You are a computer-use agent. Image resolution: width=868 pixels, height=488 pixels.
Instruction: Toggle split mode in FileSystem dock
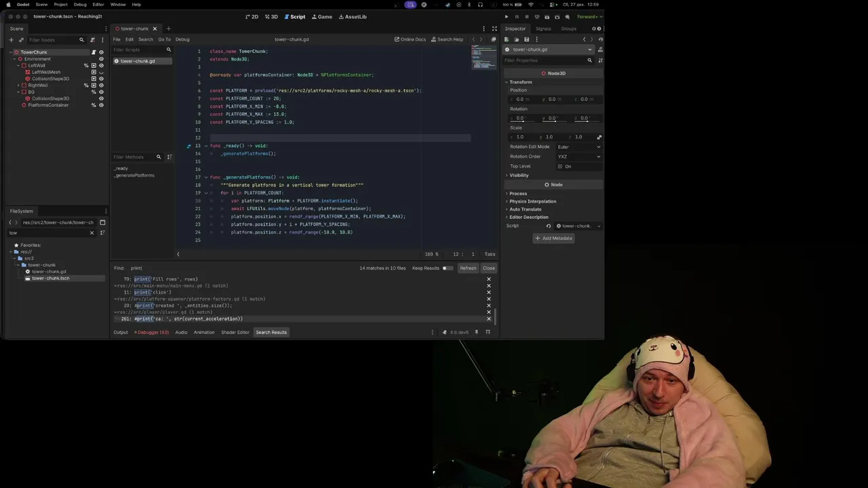click(102, 222)
